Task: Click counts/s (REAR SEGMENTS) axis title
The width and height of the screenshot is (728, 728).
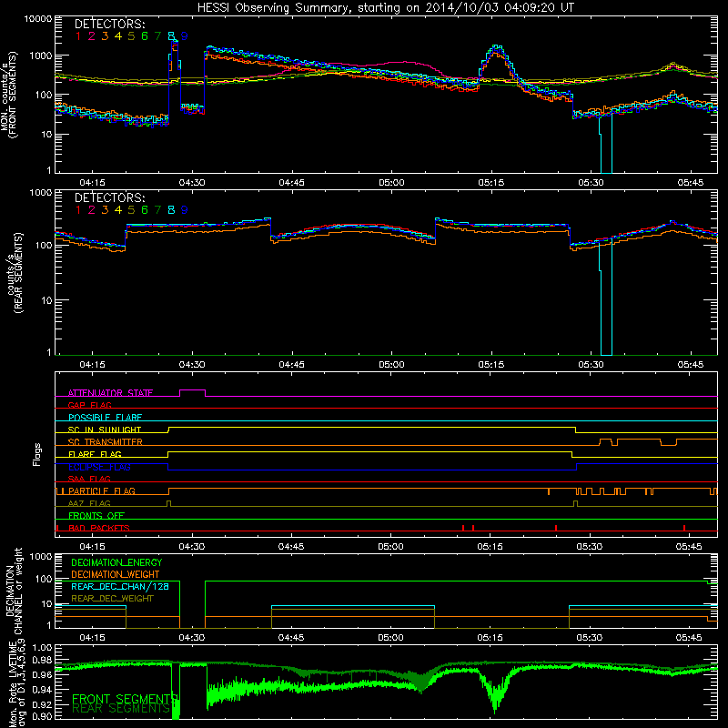Action: (14, 273)
